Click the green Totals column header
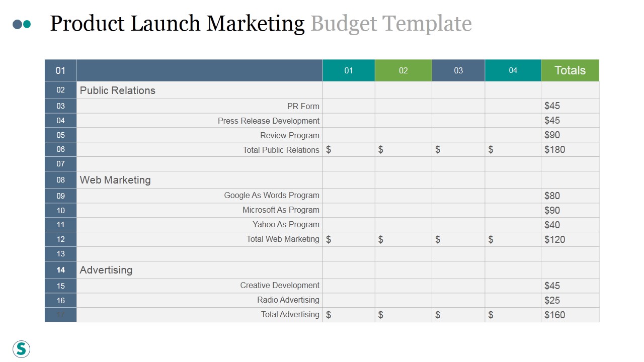The image size is (644, 362). pos(570,70)
